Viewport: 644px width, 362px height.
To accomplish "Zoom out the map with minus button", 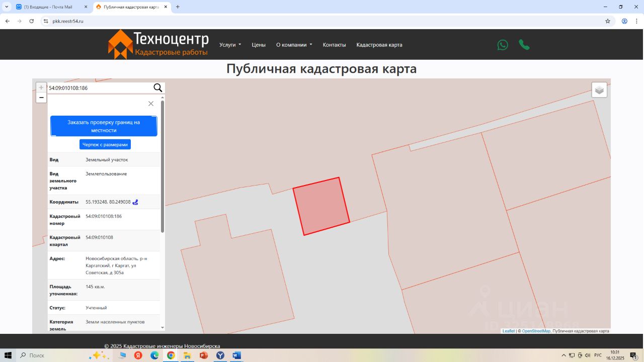I will point(41,98).
